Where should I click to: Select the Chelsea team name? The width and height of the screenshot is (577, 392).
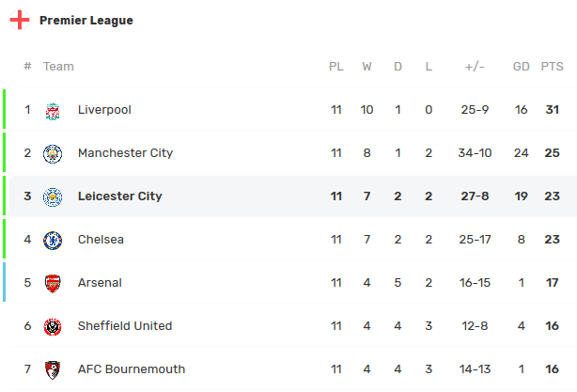pos(101,240)
